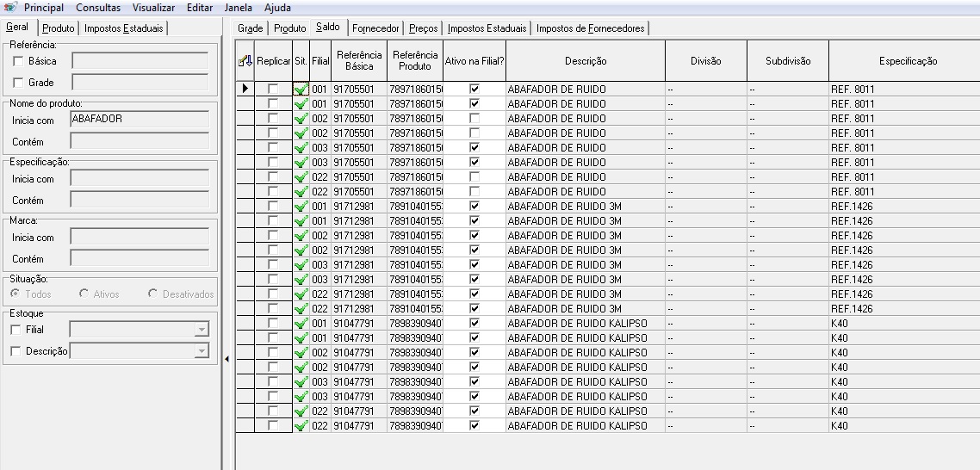Open Produto tab above the results grid
980x470 pixels.
point(290,28)
